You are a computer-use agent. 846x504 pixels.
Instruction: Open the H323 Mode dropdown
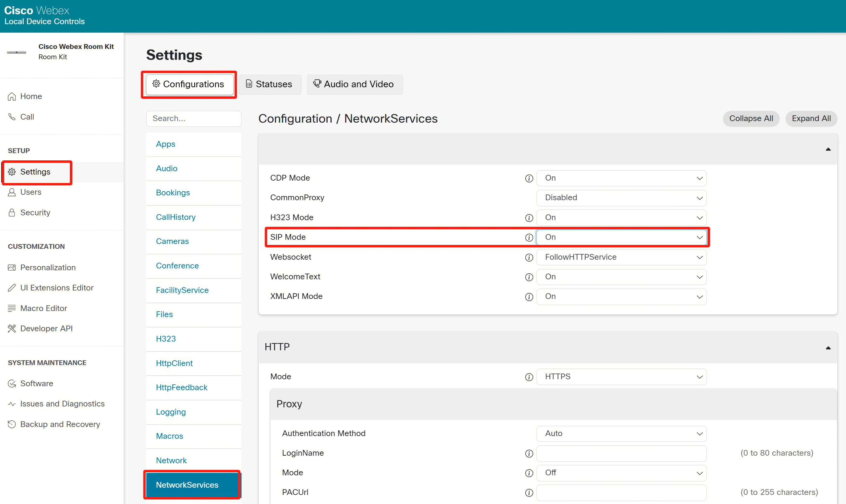point(621,218)
